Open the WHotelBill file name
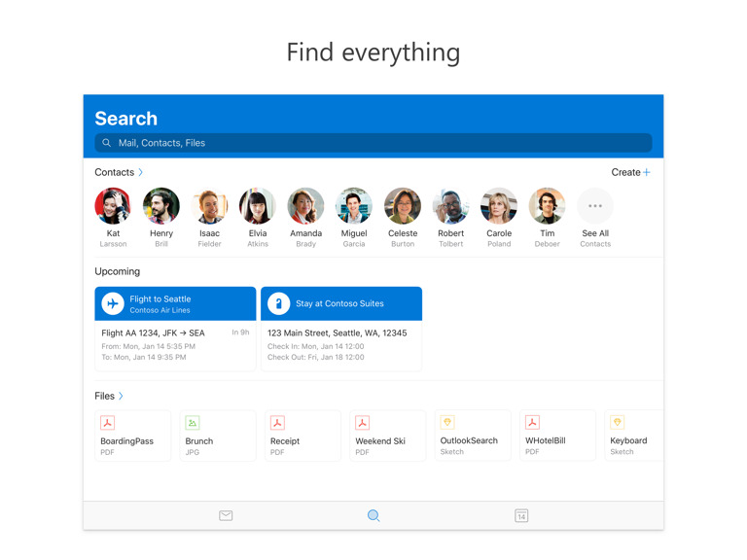Viewport: 747px width, 560px height. [545, 440]
